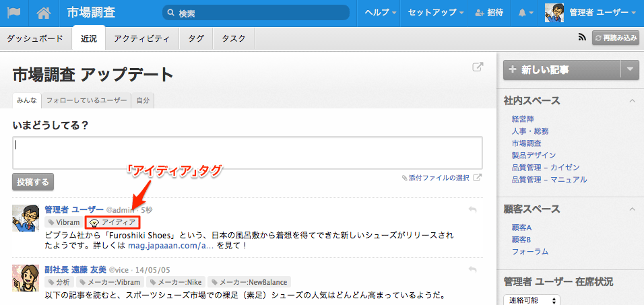The image size is (644, 305).
Task: Open updates in external window icon
Action: point(478,67)
